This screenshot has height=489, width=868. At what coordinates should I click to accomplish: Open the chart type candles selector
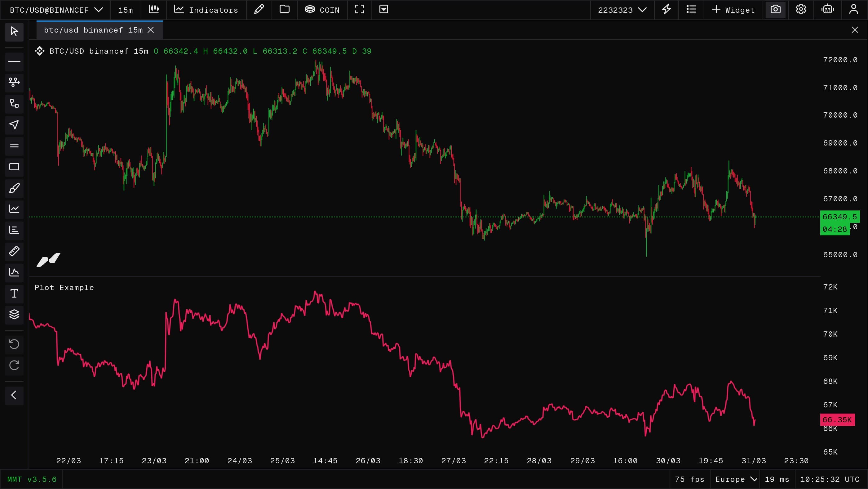[154, 9]
